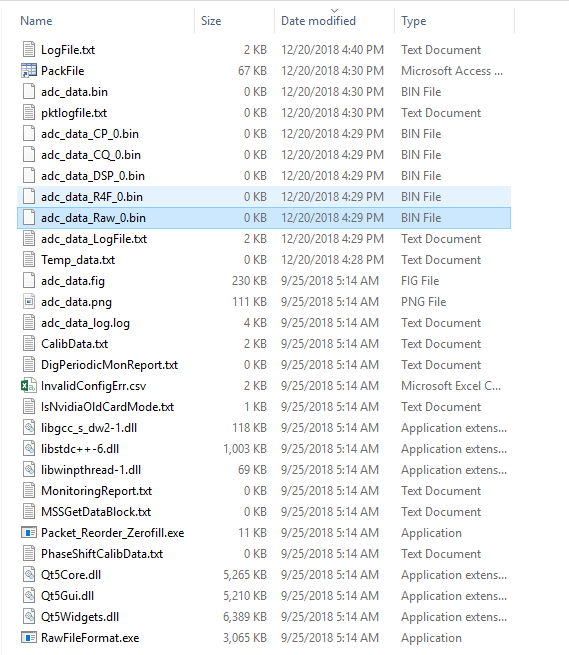This screenshot has height=655, width=569.
Task: Click the 1,003 KB size of libstdc++-6.dll
Action: 245,448
